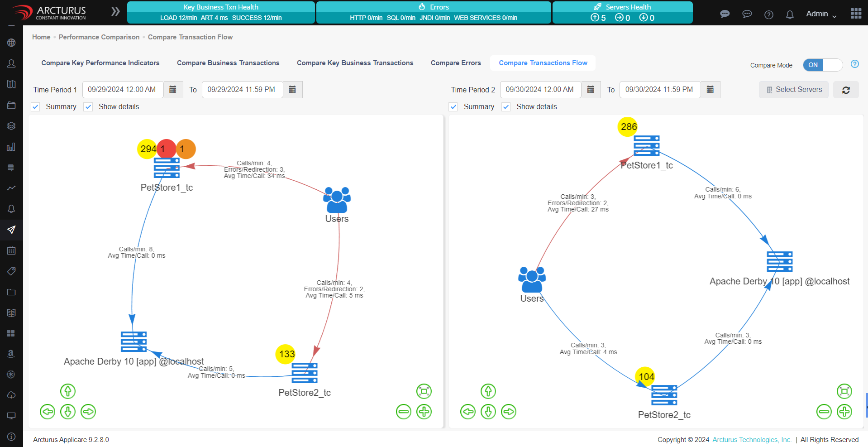Pan the right diagram upward with arrow

[488, 391]
